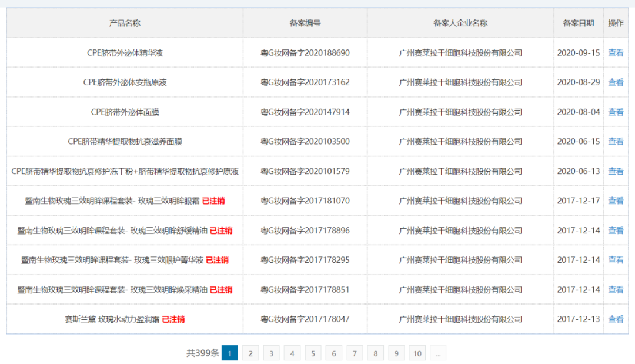Screen dimensions: 635x364
Task: Click the date 2020-06-13
Action: click(579, 171)
